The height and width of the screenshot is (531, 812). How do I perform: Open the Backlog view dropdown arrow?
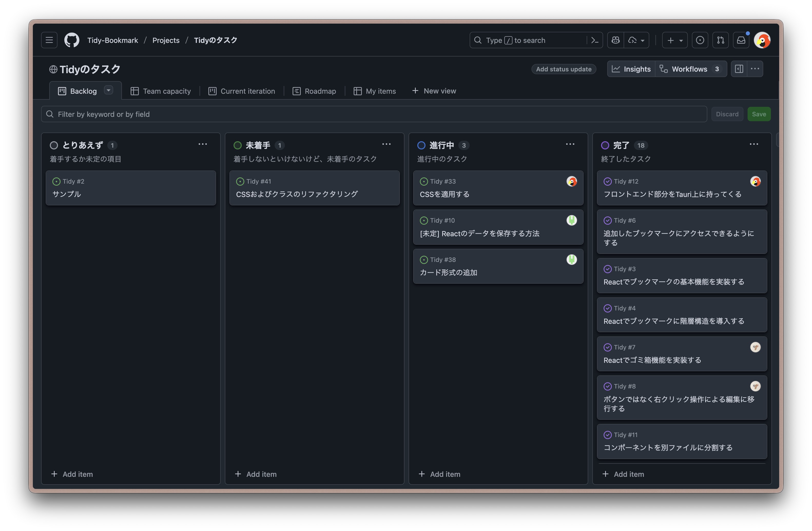pyautogui.click(x=109, y=90)
